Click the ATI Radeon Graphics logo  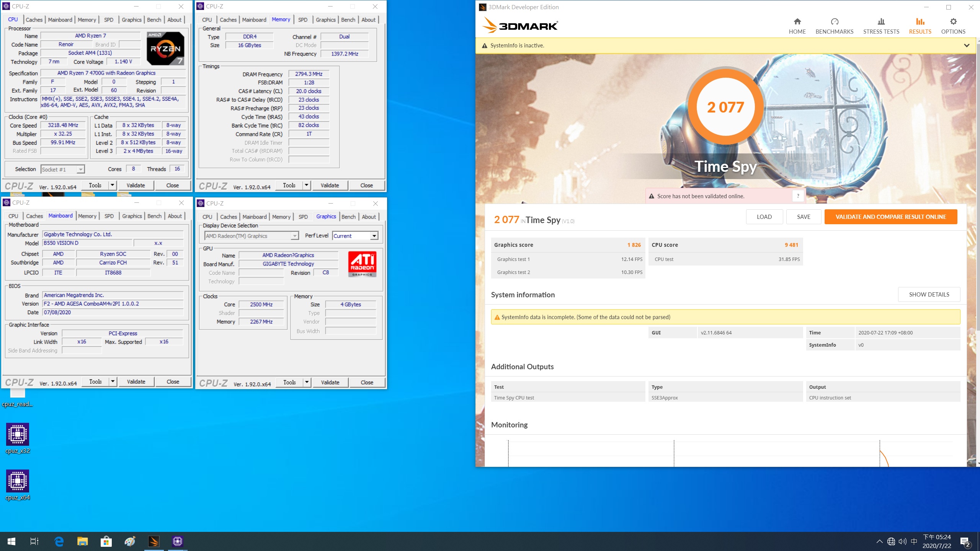pyautogui.click(x=362, y=264)
